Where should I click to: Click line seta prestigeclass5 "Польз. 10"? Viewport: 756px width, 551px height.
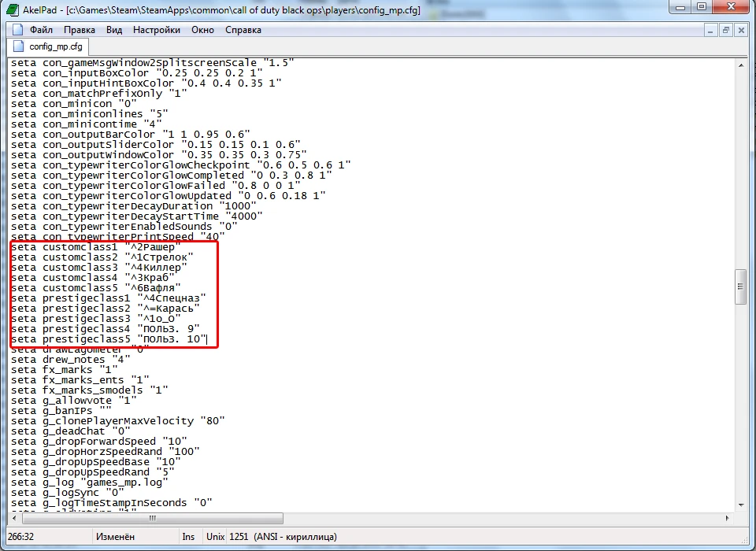click(109, 339)
